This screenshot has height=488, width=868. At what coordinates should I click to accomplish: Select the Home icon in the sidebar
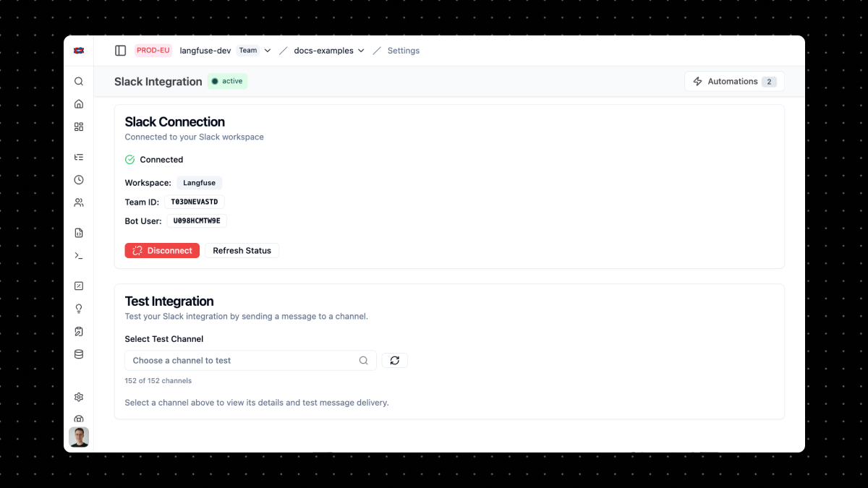[x=79, y=103]
